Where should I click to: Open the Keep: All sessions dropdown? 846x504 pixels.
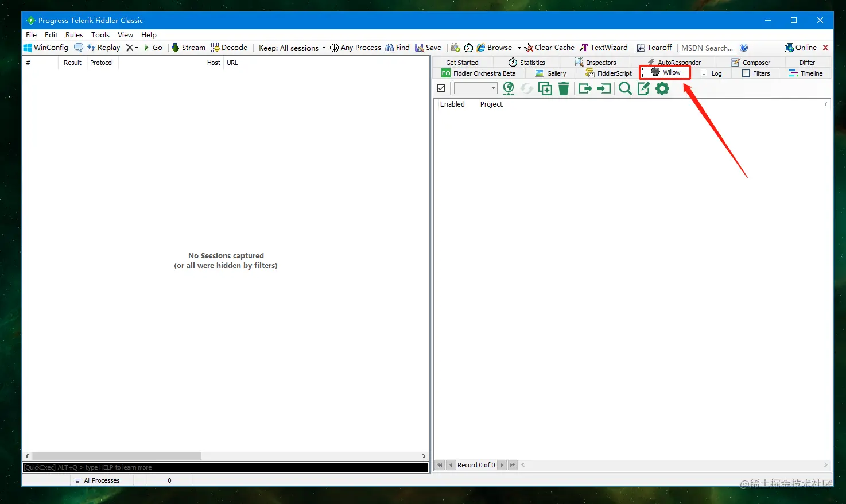tap(292, 48)
